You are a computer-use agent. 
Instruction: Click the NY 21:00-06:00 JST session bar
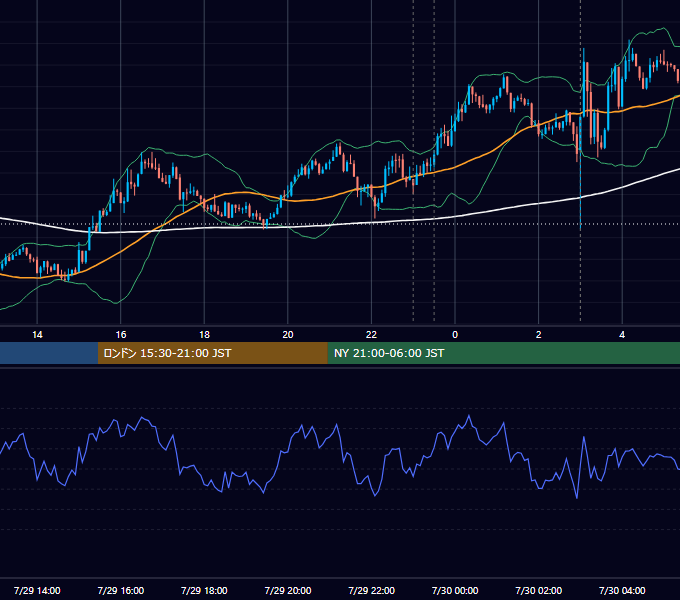503,353
